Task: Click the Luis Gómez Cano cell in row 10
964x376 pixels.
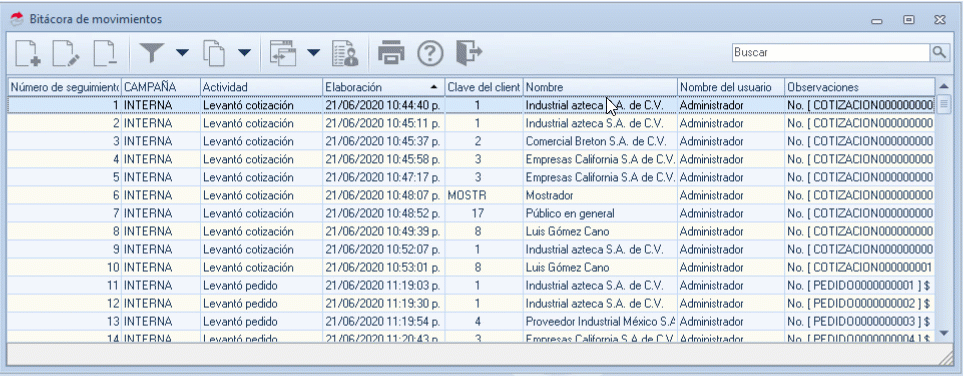Action: pos(600,267)
